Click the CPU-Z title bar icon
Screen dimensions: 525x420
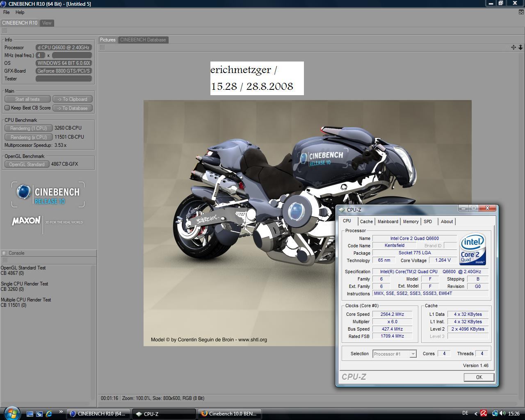tap(342, 210)
